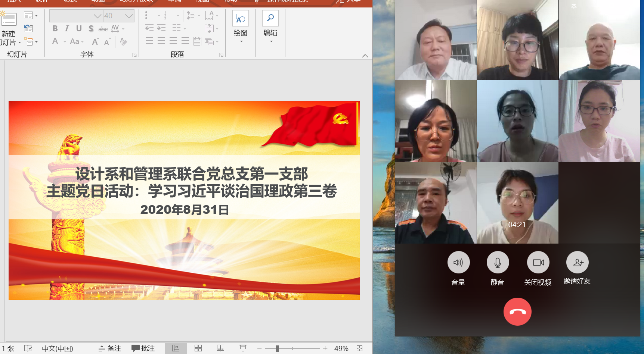The width and height of the screenshot is (644, 354).
Task: Toggle bold text formatting
Action: click(x=55, y=28)
